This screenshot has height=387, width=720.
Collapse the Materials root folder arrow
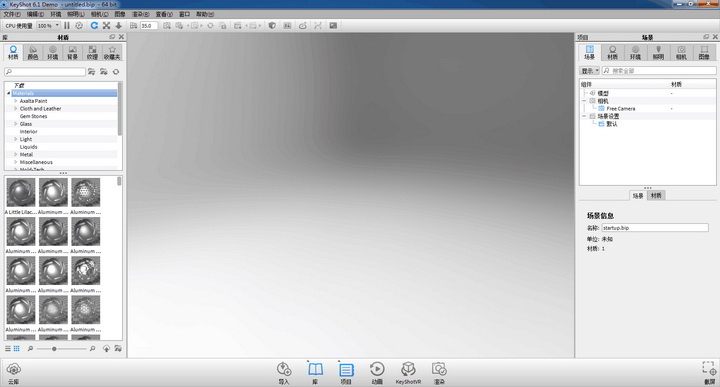tap(8, 93)
